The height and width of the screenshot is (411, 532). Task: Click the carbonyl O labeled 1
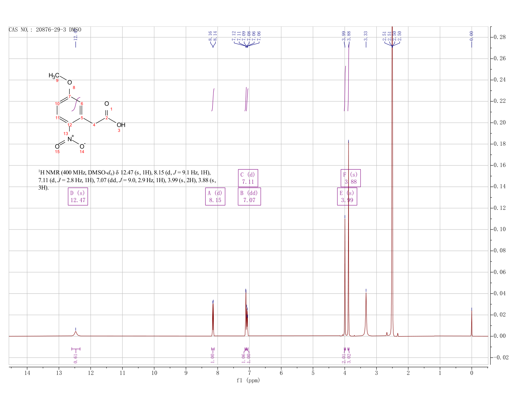[x=107, y=104]
